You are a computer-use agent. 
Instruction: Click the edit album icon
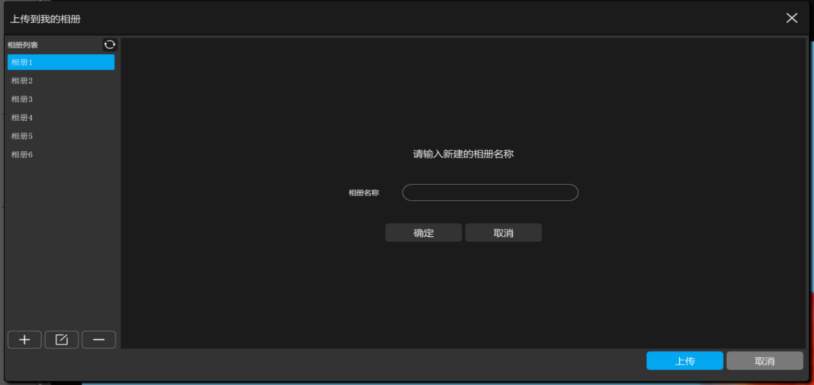pos(61,340)
